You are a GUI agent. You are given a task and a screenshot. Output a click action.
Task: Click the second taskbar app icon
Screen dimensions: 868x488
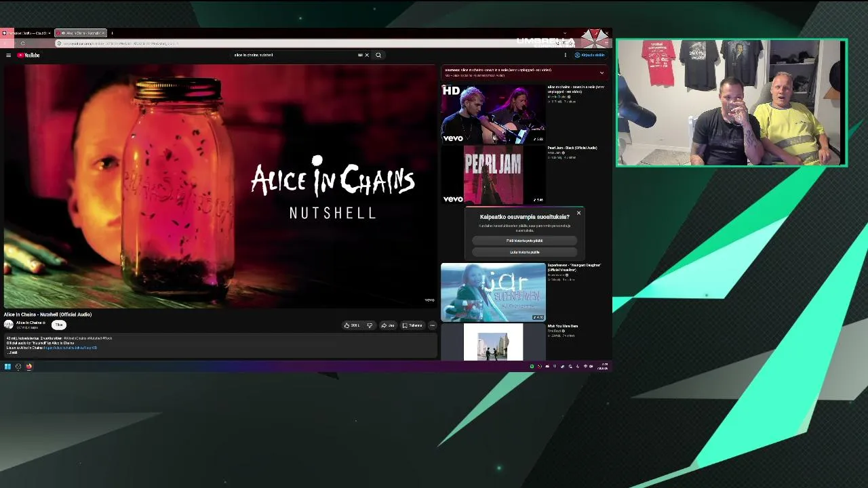[x=18, y=367]
